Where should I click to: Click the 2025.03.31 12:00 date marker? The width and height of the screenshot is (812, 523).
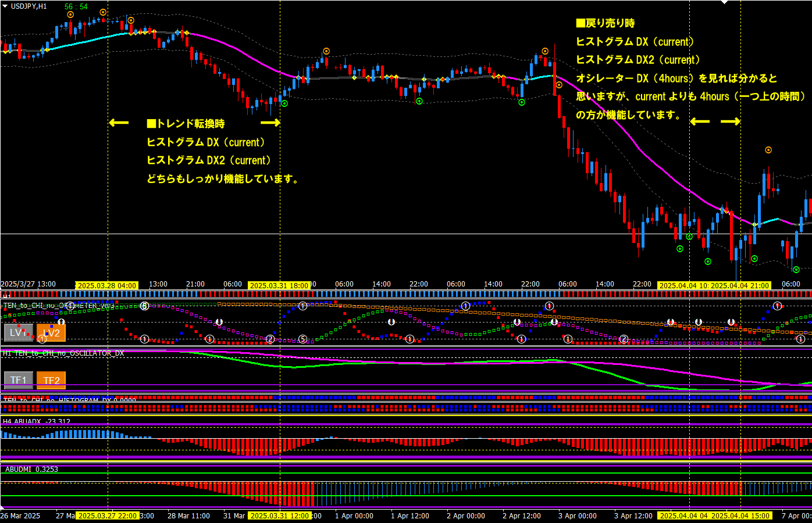click(280, 515)
